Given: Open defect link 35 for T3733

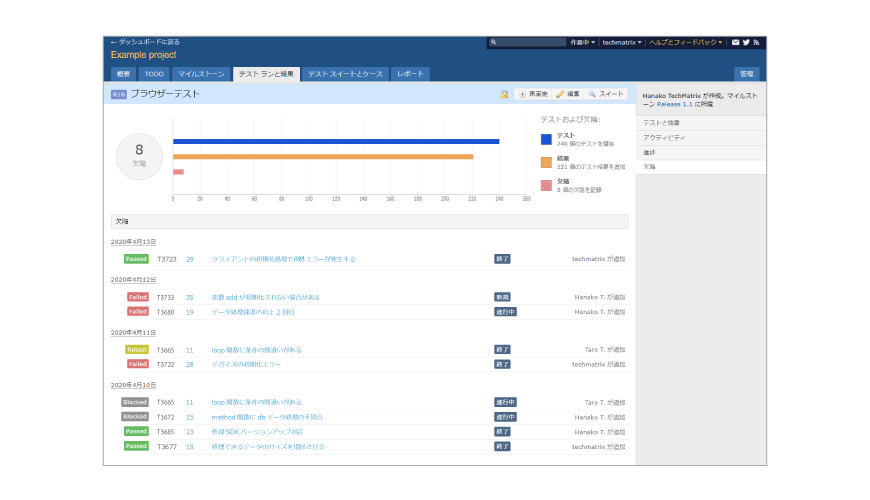Looking at the screenshot, I should click(x=190, y=297).
